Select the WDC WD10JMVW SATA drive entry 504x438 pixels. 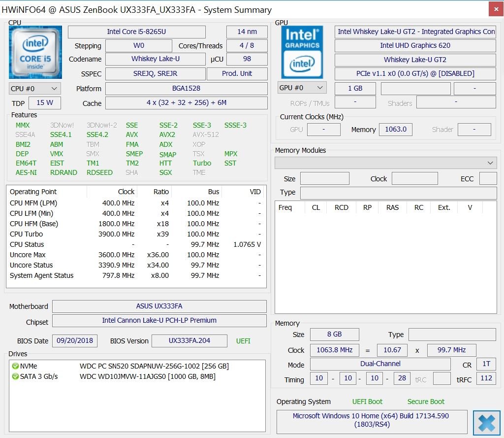[137, 376]
